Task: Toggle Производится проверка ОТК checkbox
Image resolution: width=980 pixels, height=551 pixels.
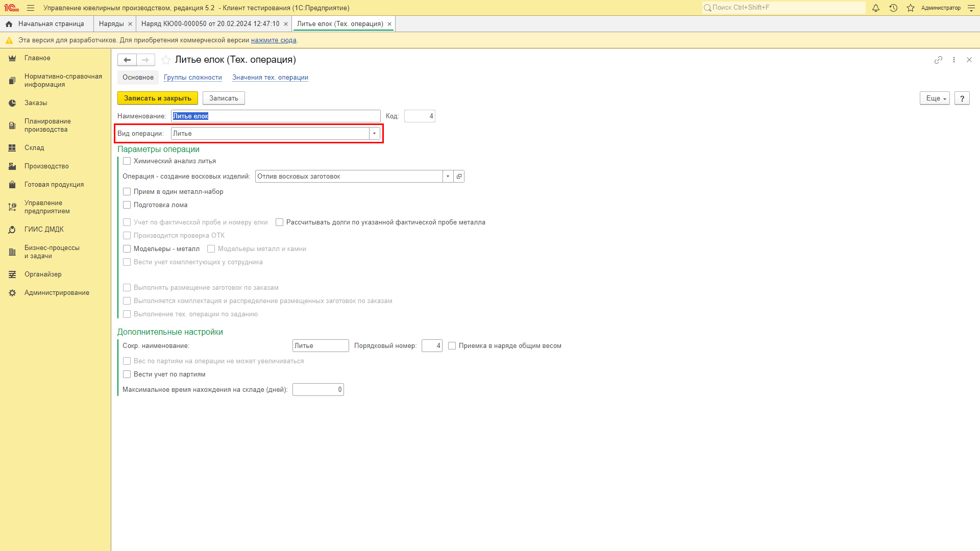Action: coord(127,236)
